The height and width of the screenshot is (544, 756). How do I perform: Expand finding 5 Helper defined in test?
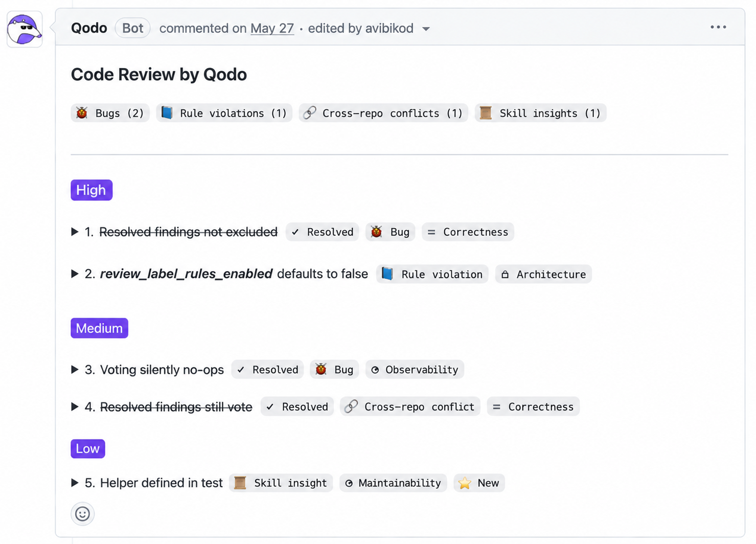pos(75,483)
